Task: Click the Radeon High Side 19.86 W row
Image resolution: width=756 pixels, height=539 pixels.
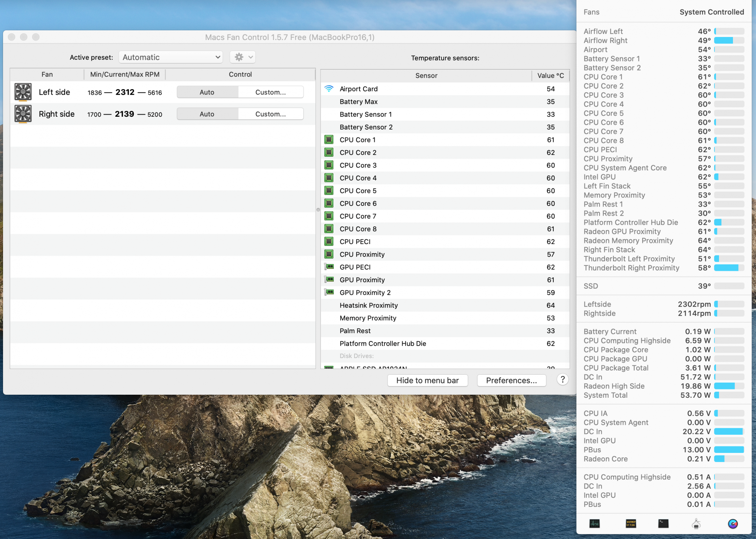Action: coord(664,386)
